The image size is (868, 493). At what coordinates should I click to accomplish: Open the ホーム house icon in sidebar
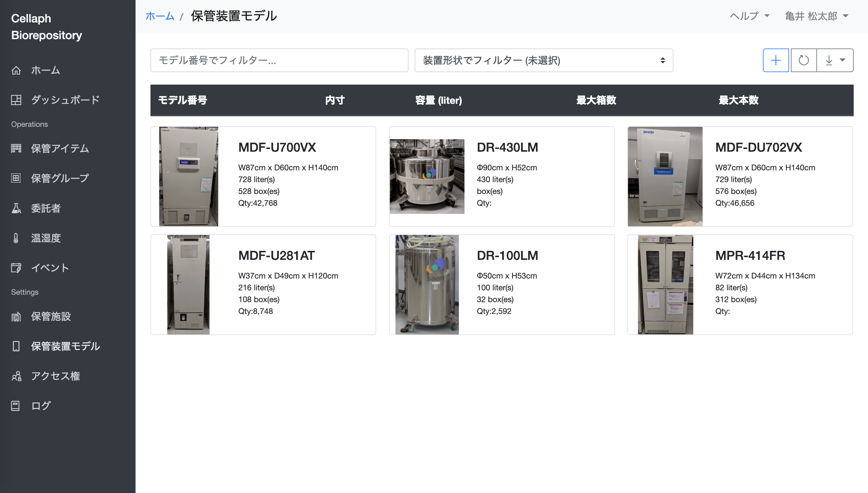tap(16, 71)
